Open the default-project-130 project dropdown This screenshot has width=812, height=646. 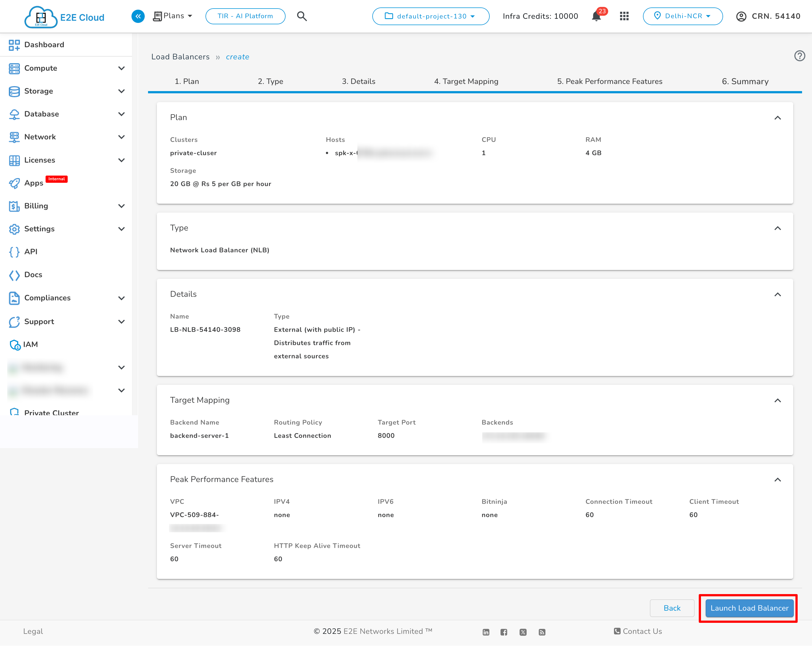(x=431, y=16)
